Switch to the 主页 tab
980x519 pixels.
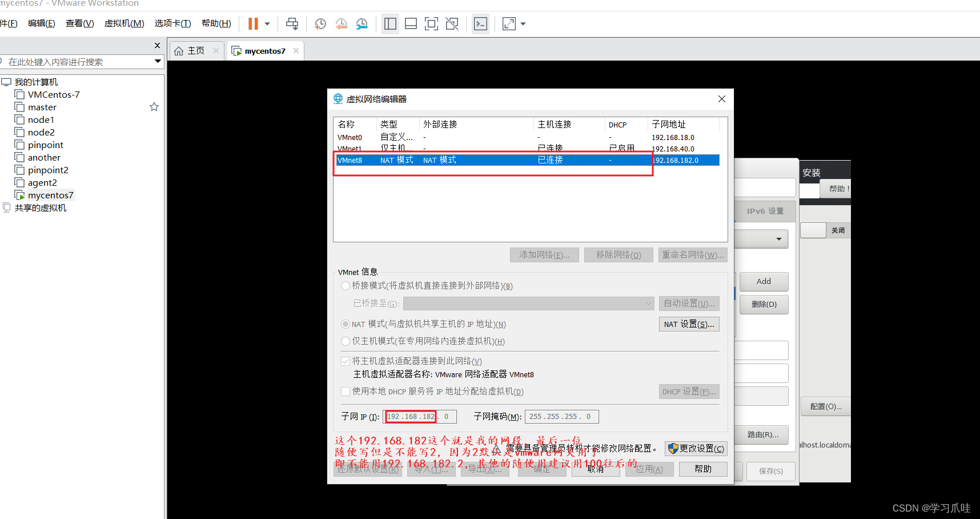point(196,51)
